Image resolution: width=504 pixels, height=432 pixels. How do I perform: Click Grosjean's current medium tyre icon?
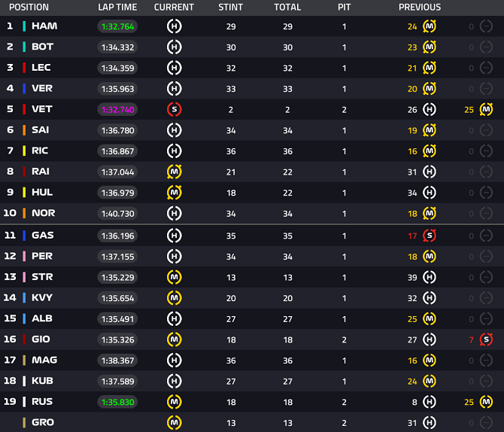tap(174, 422)
